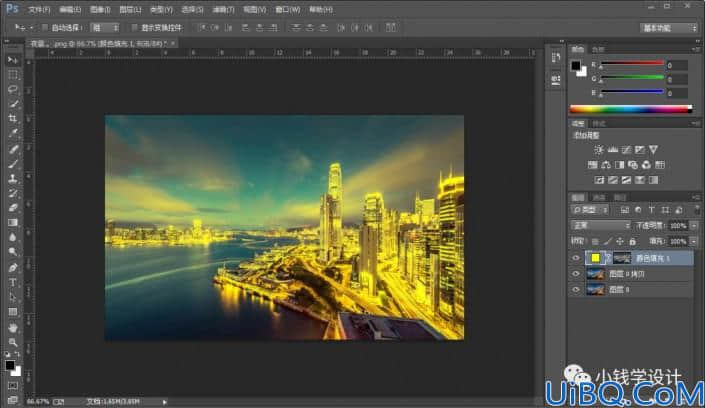Screen dimensions: 705x408
Task: Change screen mode at toolbox bottom
Action: tap(13, 399)
